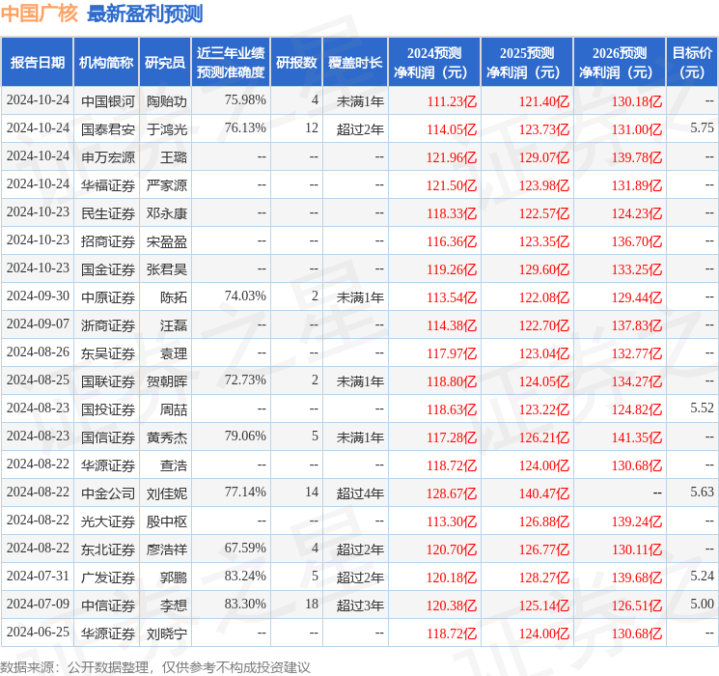Select the 国投证券 institution cell

tap(108, 409)
